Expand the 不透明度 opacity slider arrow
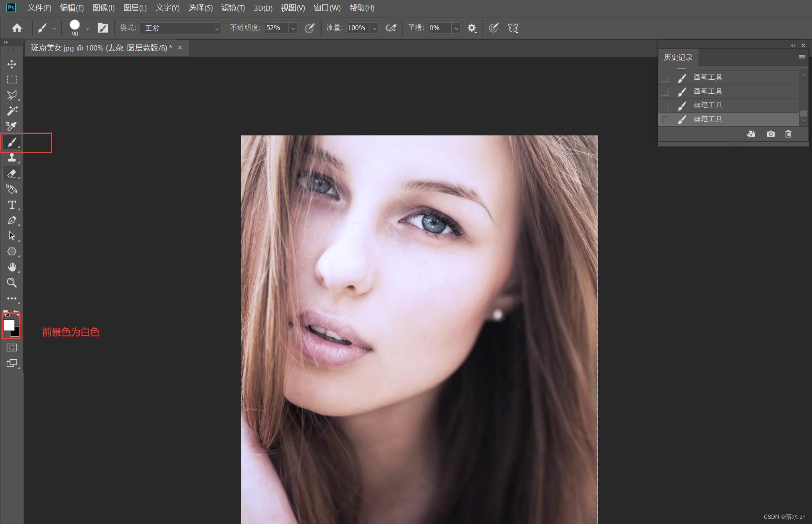Viewport: 812px width, 524px height. click(x=293, y=28)
